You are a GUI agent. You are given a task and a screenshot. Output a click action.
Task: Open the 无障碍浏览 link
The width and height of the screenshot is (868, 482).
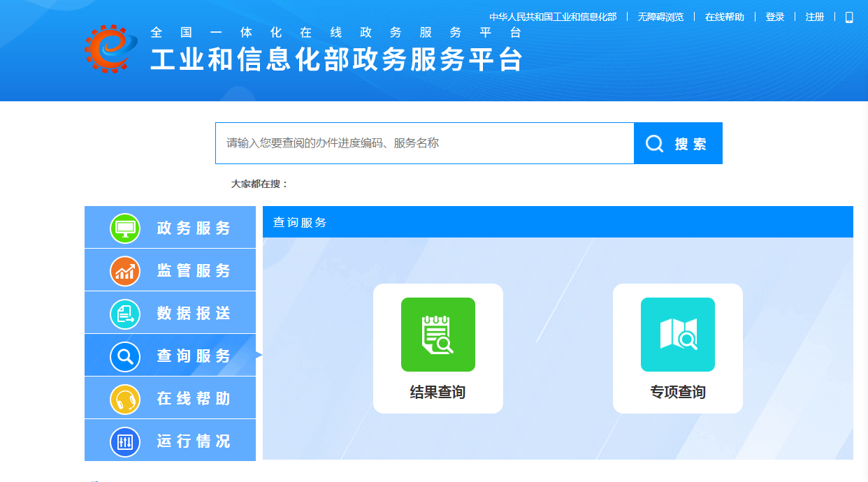point(660,17)
